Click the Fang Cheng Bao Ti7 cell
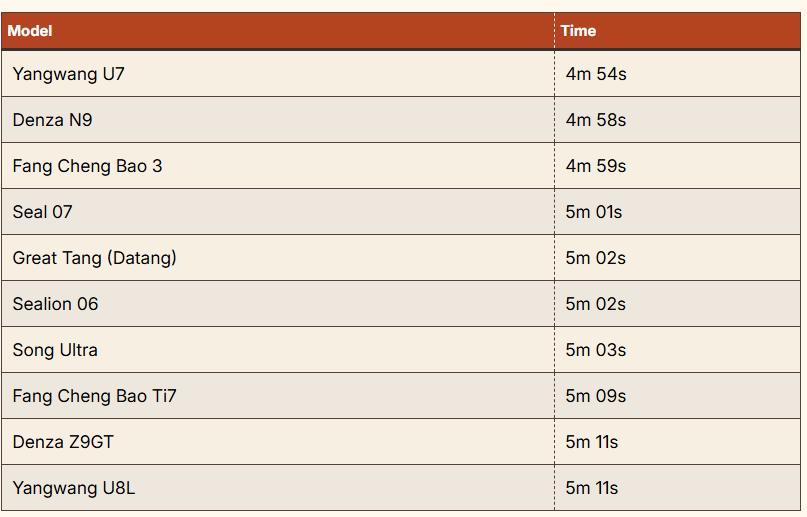 [94, 396]
